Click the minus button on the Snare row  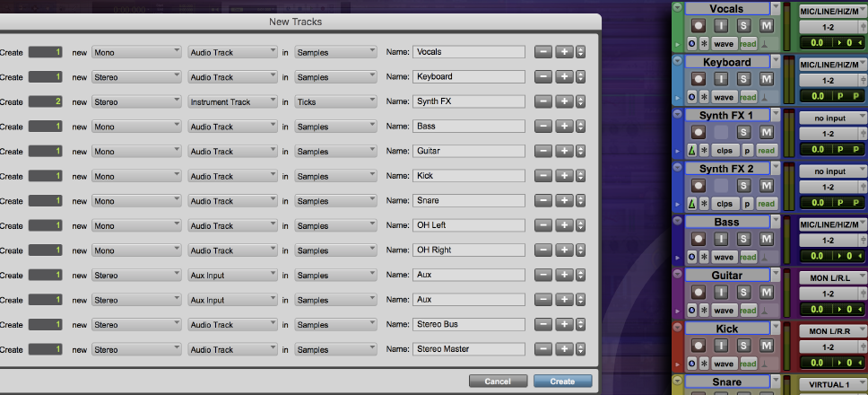pos(543,200)
